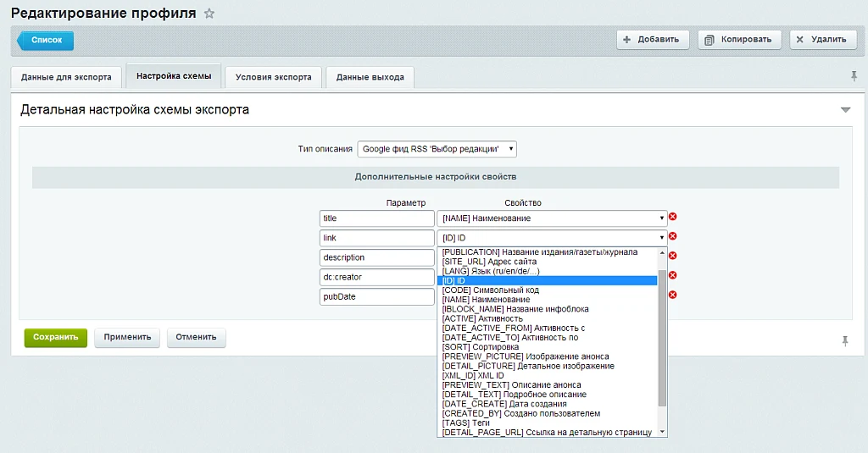
Task: Open the description type dropdown
Action: tap(437, 149)
